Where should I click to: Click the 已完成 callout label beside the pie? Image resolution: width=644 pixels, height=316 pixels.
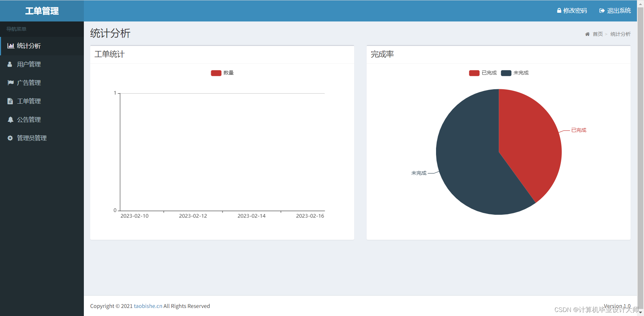tap(579, 130)
